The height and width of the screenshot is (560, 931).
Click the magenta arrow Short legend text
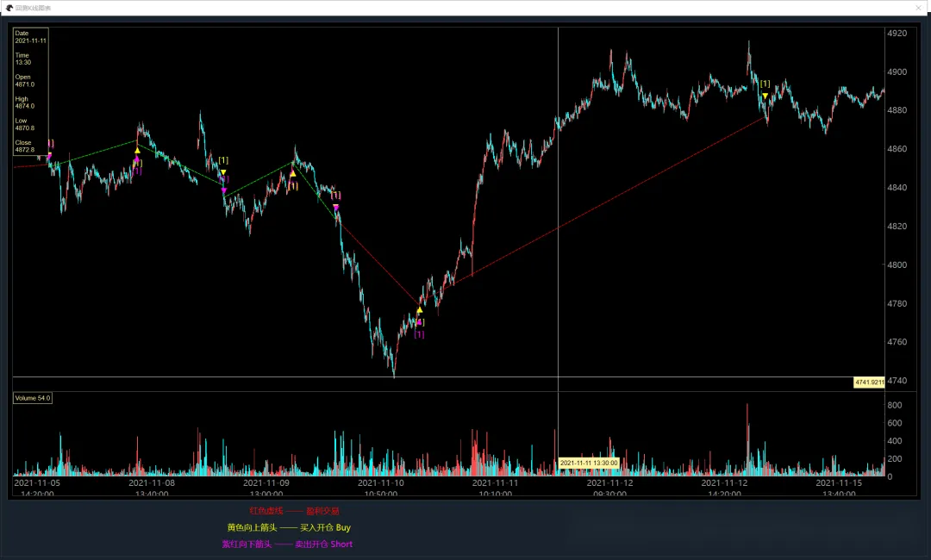pyautogui.click(x=287, y=544)
